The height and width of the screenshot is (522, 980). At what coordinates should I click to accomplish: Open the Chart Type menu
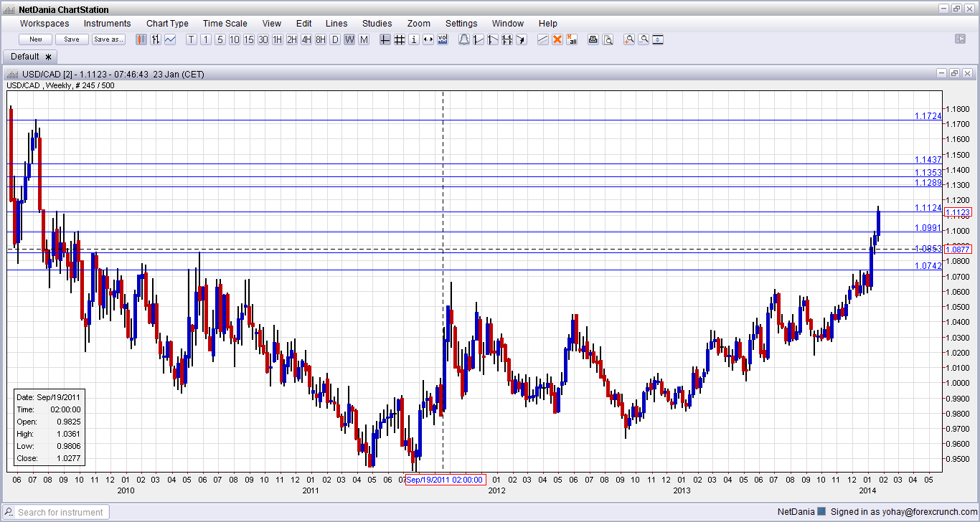coord(167,24)
